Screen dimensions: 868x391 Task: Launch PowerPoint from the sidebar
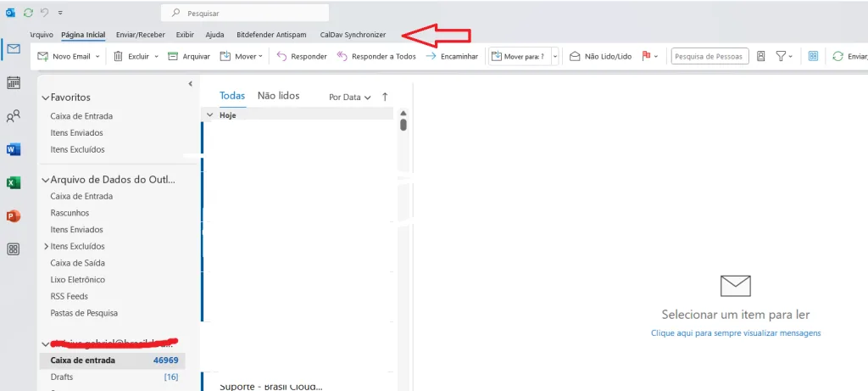point(14,216)
